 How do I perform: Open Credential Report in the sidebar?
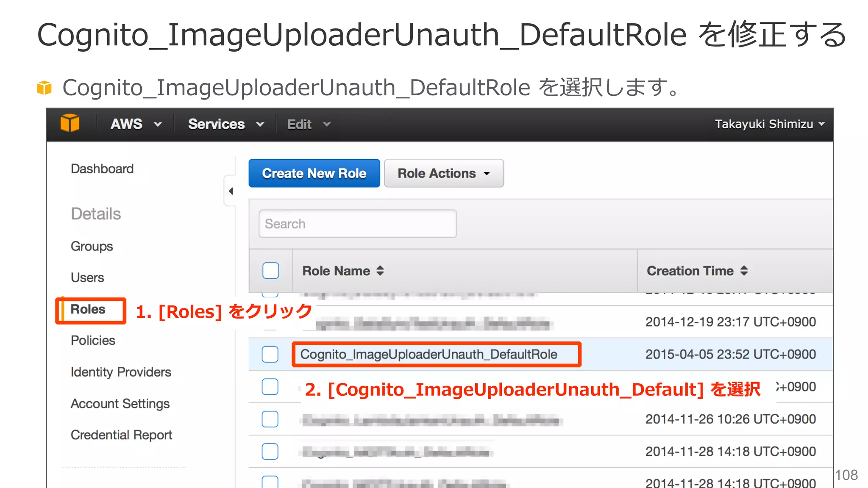pyautogui.click(x=121, y=435)
